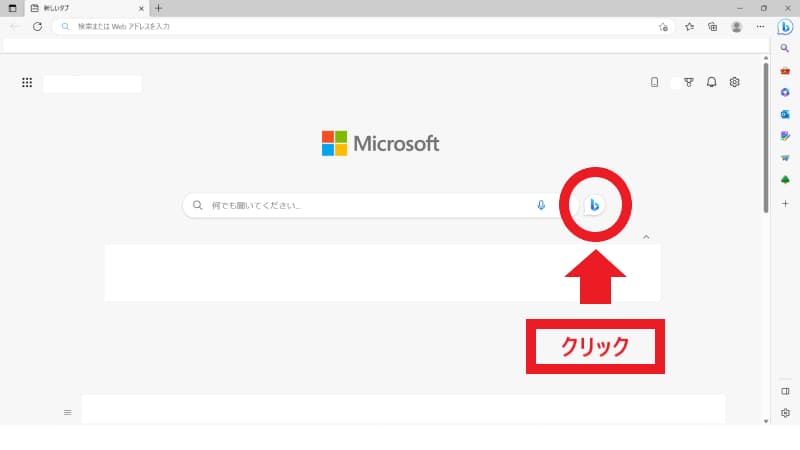The image size is (800, 450).
Task: Open the app launcher grid
Action: pos(27,83)
